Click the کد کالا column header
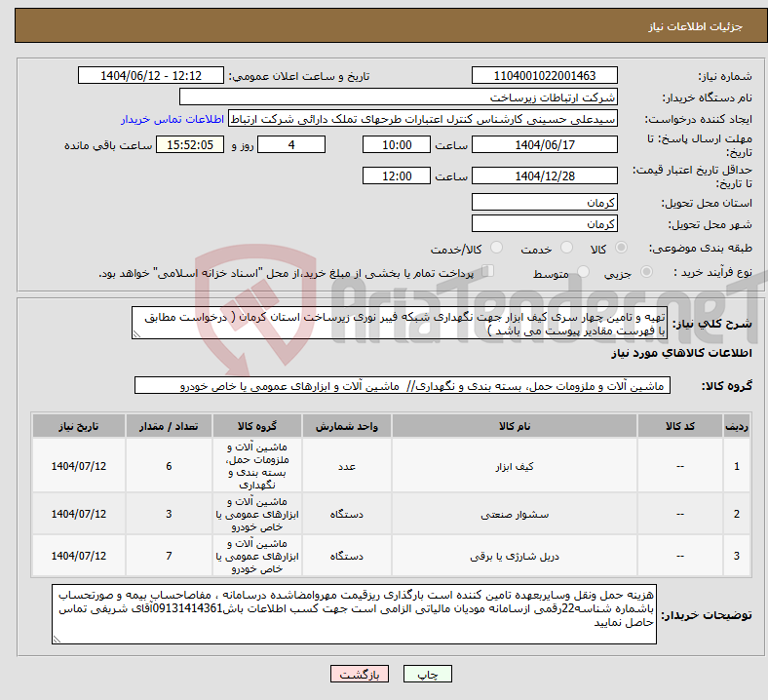The width and height of the screenshot is (768, 700). point(680,426)
